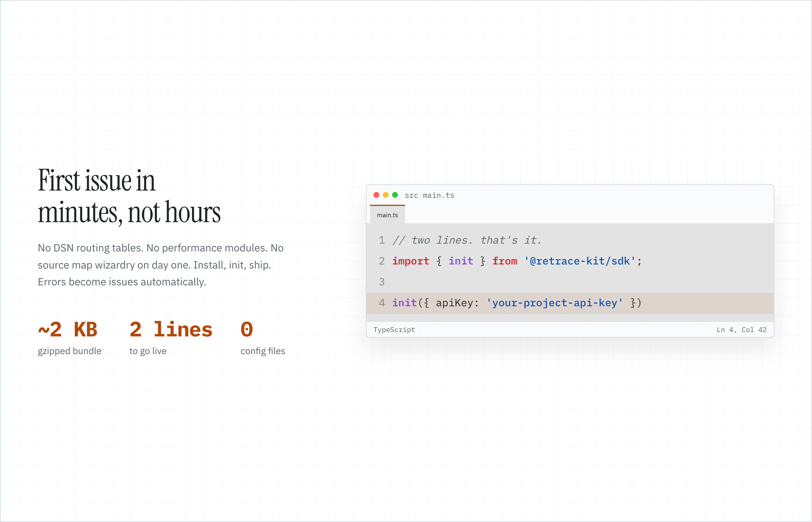Click the red close dot in code window
Image resolution: width=812 pixels, height=522 pixels.
point(376,195)
